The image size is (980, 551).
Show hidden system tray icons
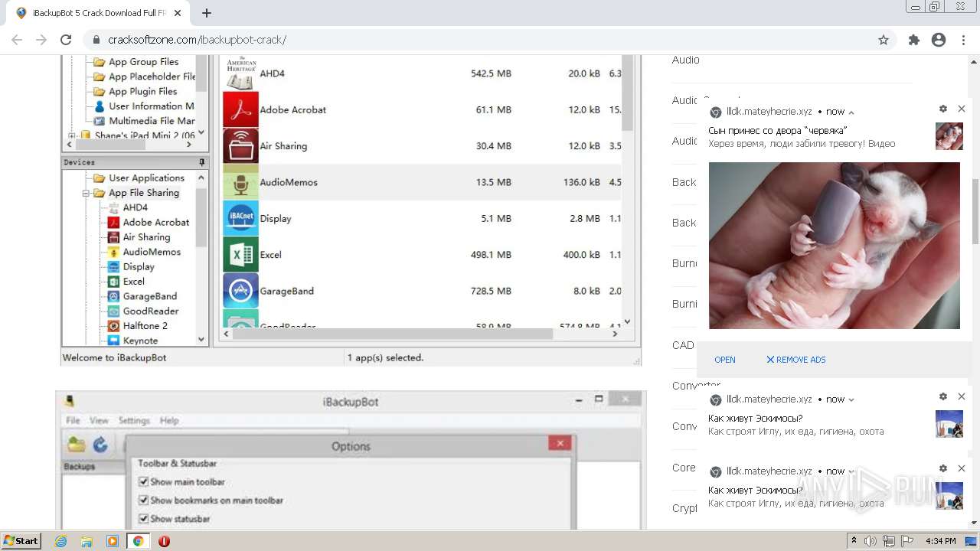(854, 541)
